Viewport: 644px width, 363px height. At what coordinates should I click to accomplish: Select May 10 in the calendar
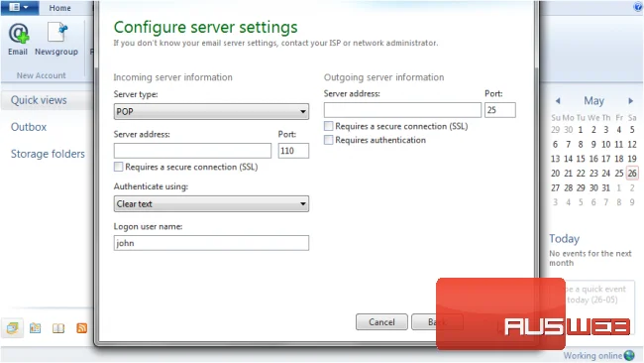(x=605, y=144)
